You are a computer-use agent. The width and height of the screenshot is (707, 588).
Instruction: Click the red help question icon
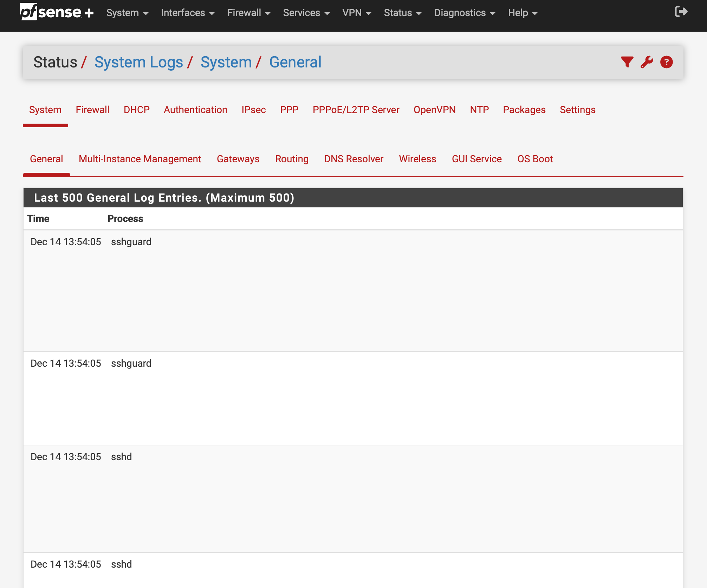point(666,62)
